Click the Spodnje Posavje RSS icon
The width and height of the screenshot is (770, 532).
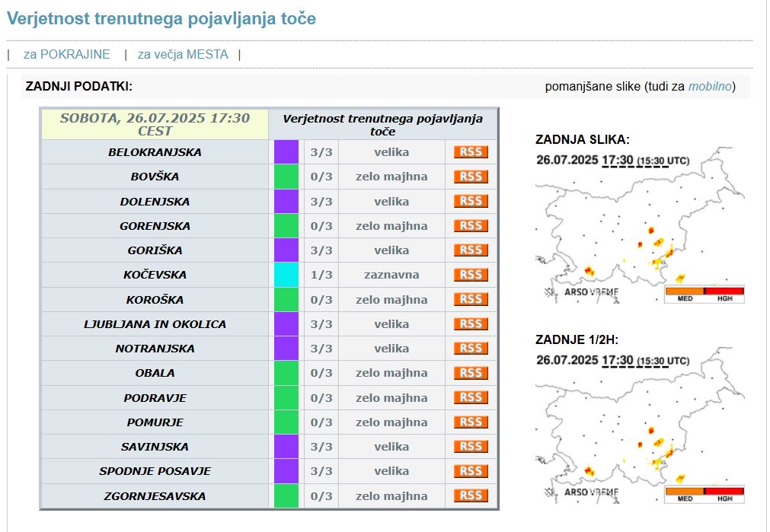click(x=471, y=471)
